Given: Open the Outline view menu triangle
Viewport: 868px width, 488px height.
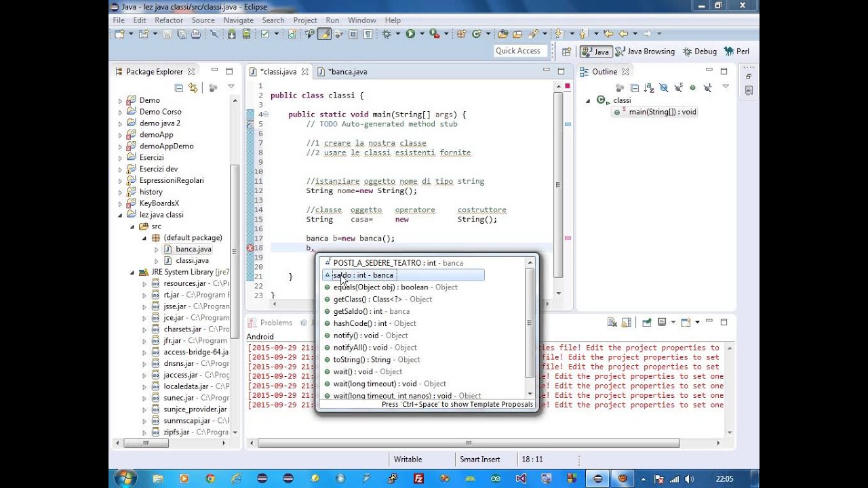Looking at the screenshot, I should point(726,86).
